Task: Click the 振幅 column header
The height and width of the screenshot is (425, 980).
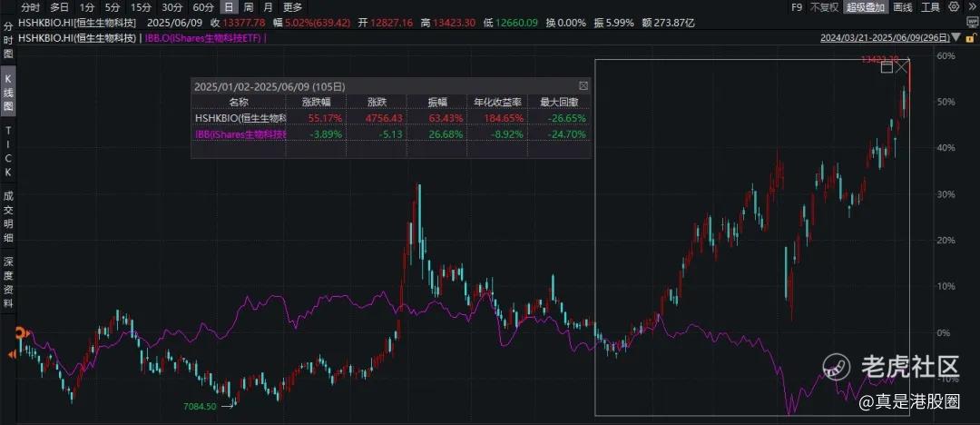Action: [x=437, y=102]
